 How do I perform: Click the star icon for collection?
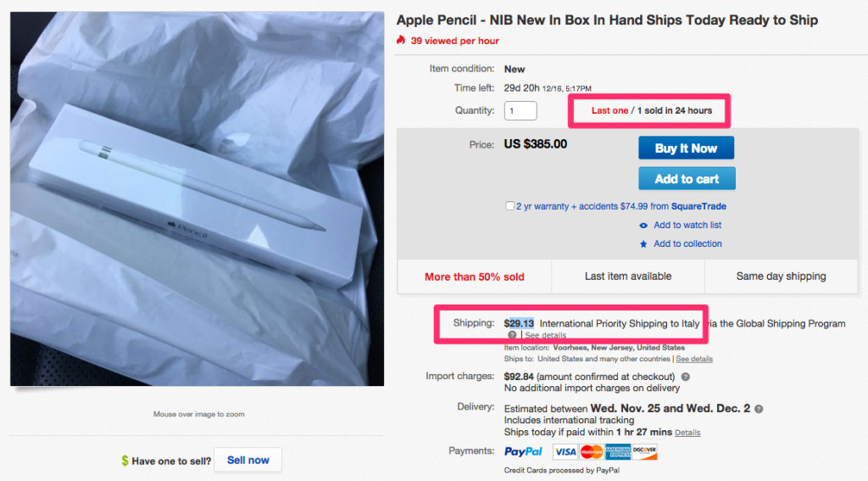(x=644, y=244)
